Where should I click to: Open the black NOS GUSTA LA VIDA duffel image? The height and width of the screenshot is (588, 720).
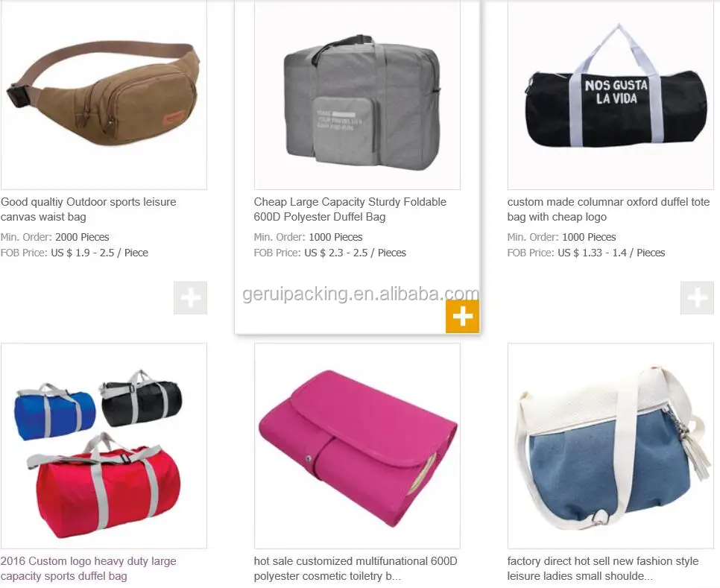pyautogui.click(x=610, y=94)
